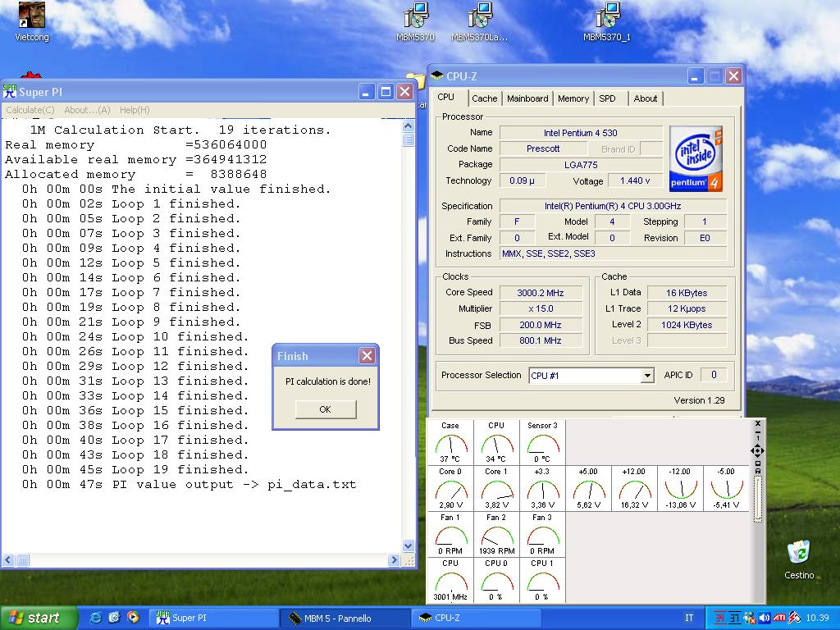Click the +12.00 voltage gauge
This screenshot has width=840, height=630.
(634, 489)
